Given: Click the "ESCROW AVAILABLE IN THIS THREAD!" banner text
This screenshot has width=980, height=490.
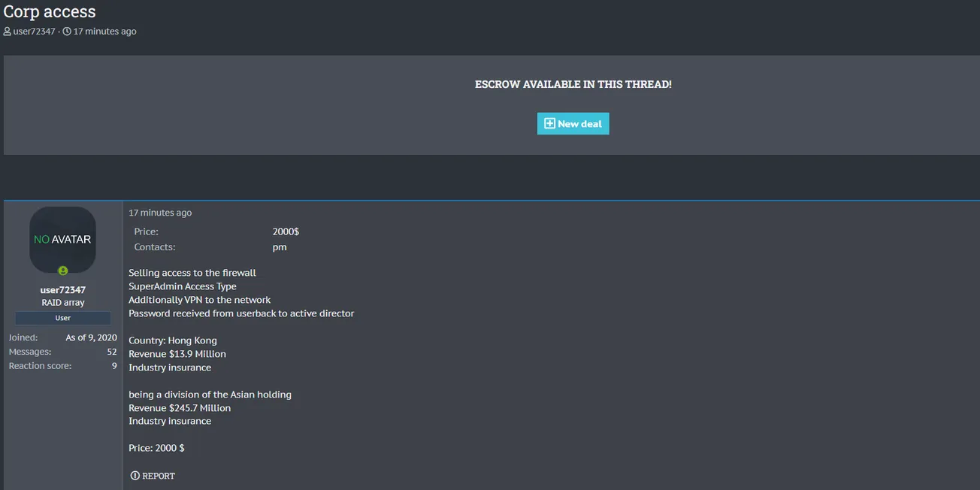Looking at the screenshot, I should coord(573,84).
